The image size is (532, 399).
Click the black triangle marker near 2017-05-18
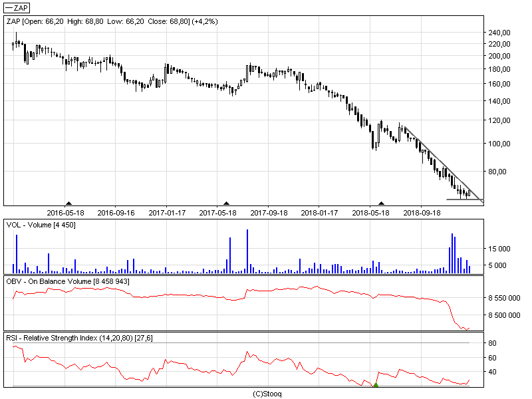[226, 203]
